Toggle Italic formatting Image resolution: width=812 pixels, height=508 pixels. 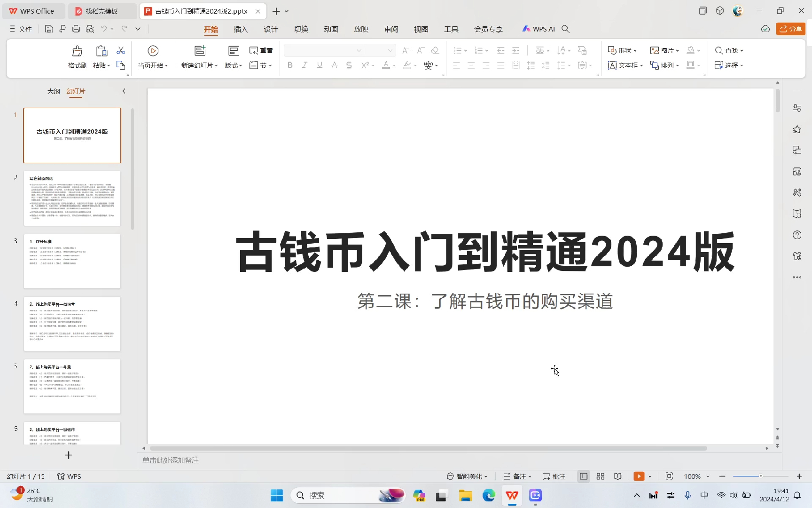pyautogui.click(x=304, y=65)
